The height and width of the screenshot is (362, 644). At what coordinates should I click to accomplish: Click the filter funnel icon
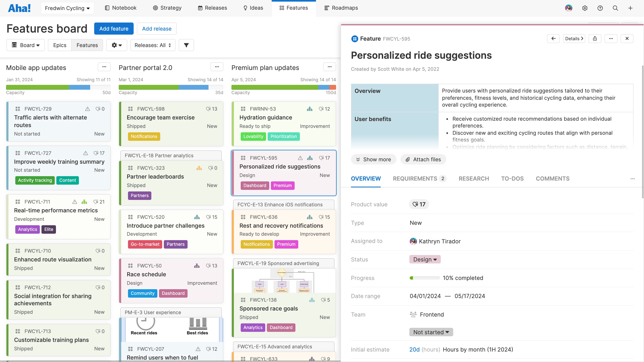pyautogui.click(x=186, y=45)
